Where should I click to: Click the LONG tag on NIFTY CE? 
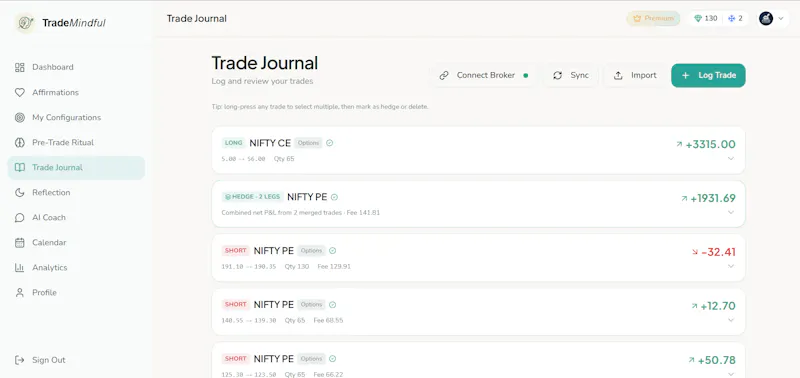point(233,143)
